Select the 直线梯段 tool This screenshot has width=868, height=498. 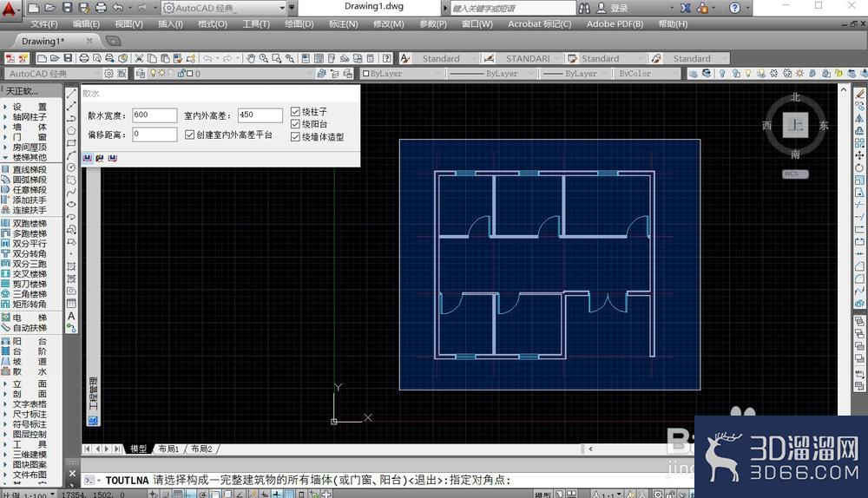(x=24, y=170)
